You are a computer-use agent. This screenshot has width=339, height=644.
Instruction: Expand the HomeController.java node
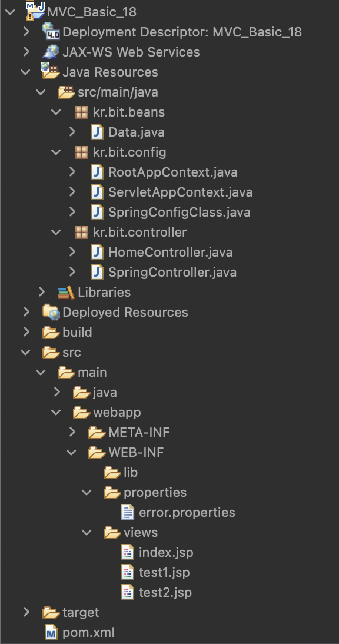click(72, 252)
